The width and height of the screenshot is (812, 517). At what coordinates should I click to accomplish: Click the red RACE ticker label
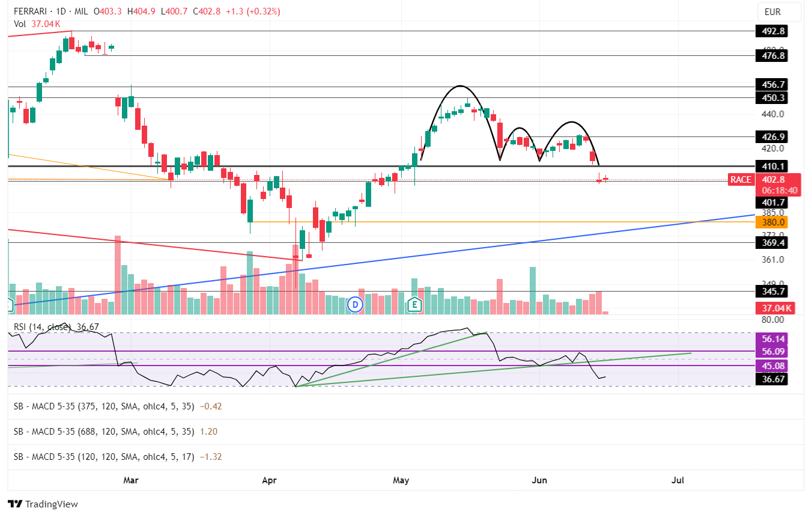coord(741,179)
